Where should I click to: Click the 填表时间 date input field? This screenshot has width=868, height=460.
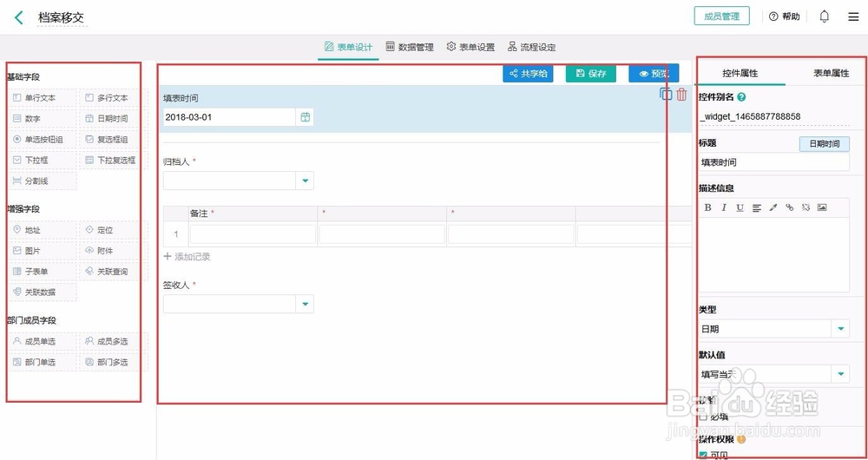click(229, 117)
